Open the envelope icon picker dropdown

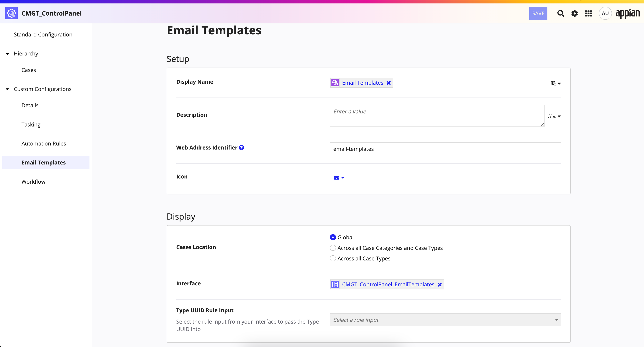click(x=339, y=178)
